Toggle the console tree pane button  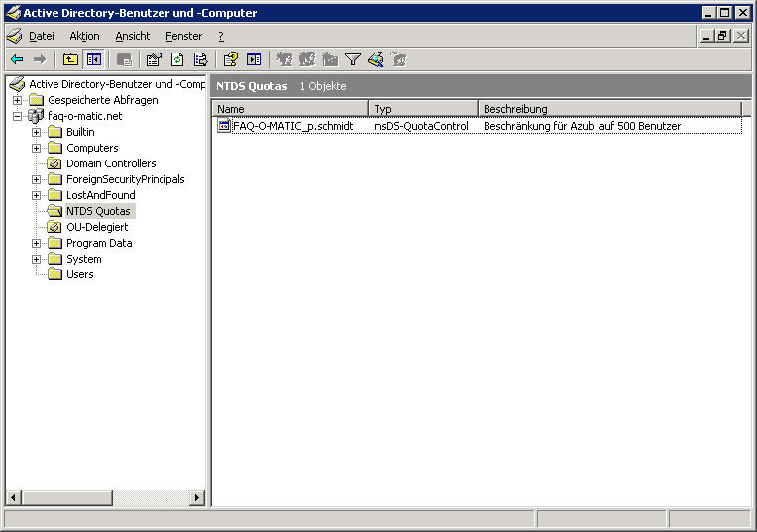coord(94,59)
